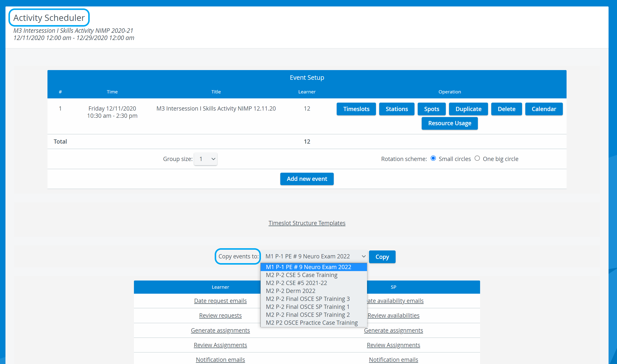The width and height of the screenshot is (617, 364).
Task: Open the Timeslots for event 1
Action: pos(356,109)
